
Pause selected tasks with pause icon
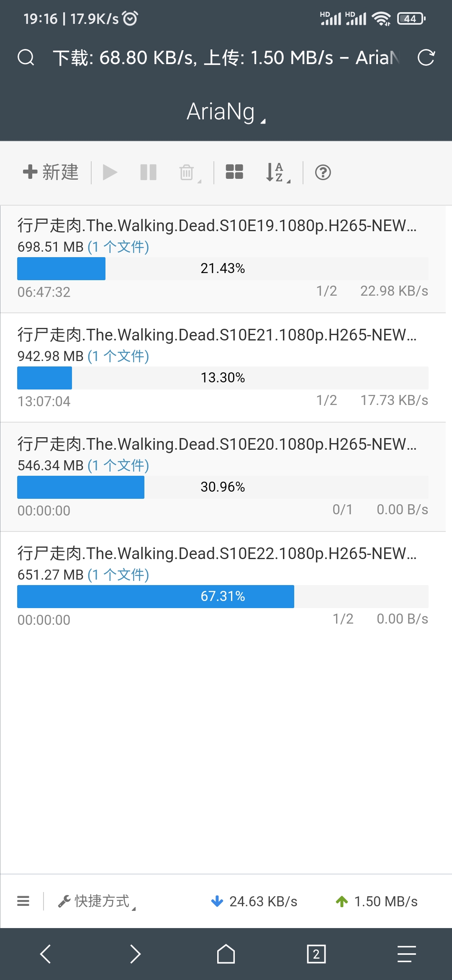[x=149, y=172]
